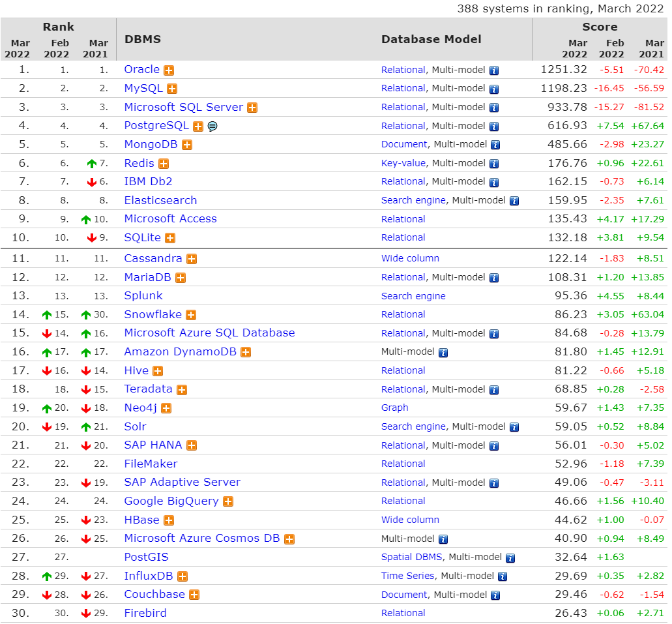The height and width of the screenshot is (624, 672).
Task: Open the Oracle DBMS link
Action: point(142,70)
